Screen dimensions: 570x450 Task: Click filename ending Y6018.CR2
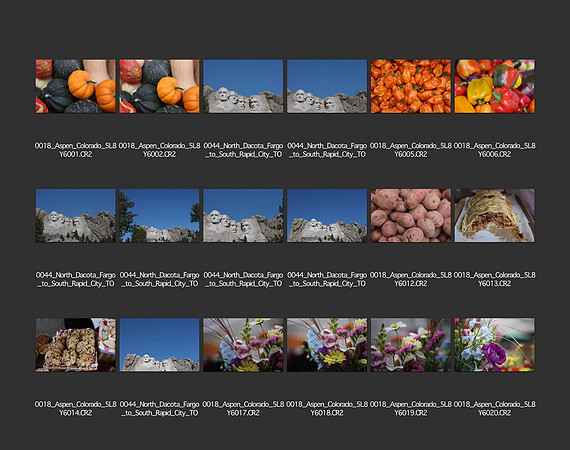(x=327, y=409)
